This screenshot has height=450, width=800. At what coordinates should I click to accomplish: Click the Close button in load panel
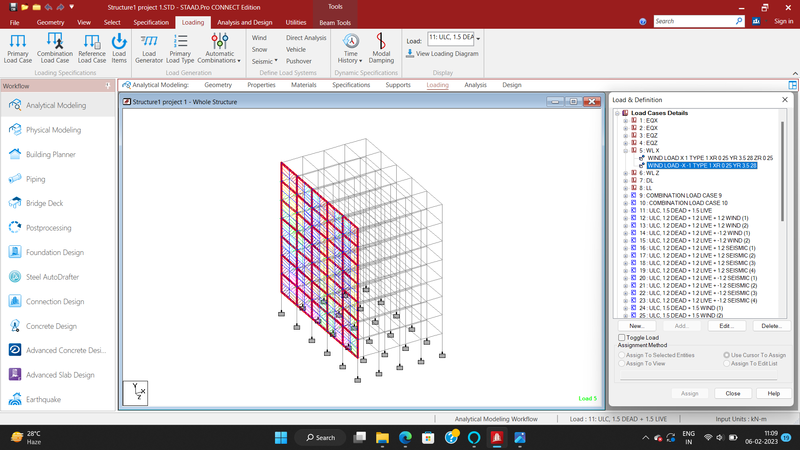(x=733, y=393)
